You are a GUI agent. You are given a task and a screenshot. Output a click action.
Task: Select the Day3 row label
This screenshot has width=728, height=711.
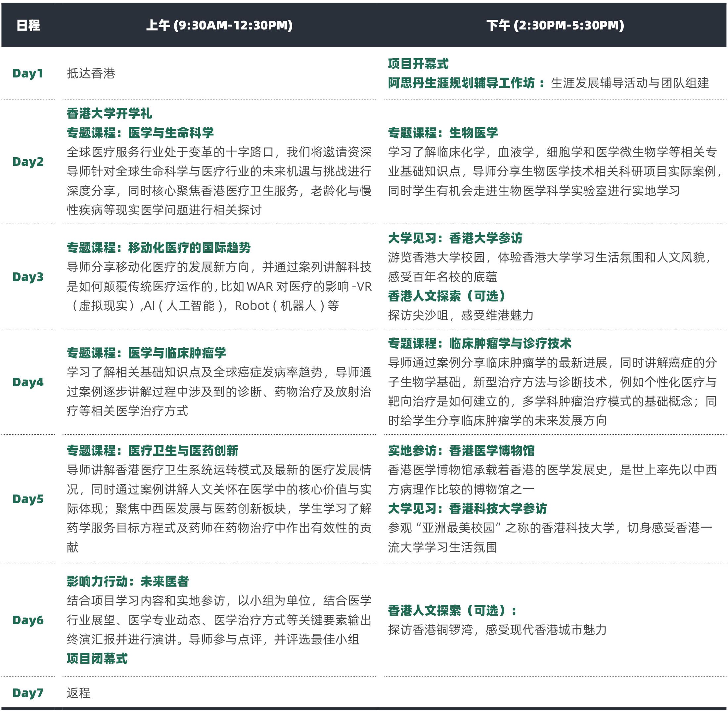click(x=28, y=277)
